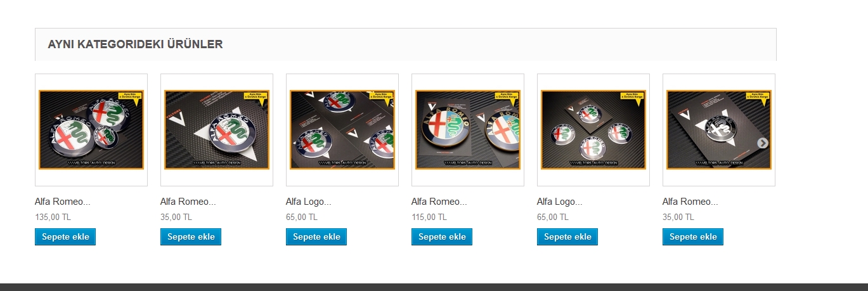868x291 pixels.
Task: Add the 135,00 TL product to cart
Action: (65, 236)
